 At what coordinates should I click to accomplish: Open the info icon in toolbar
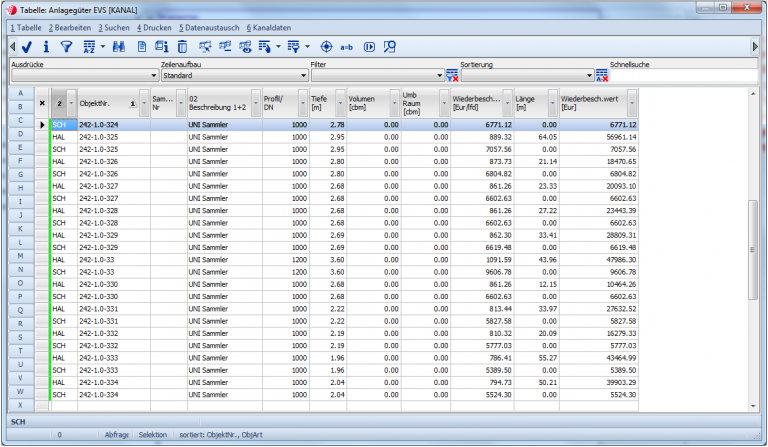point(46,46)
